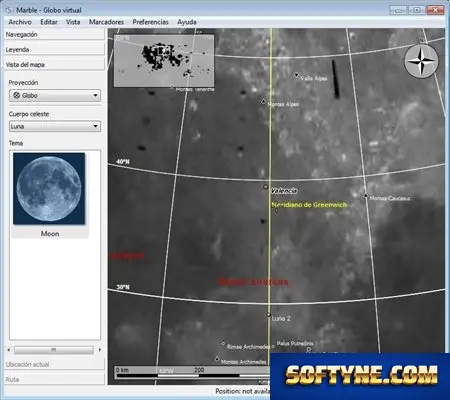450x400 pixels.
Task: Click the Luna 2 landing site marker
Action: point(269,315)
